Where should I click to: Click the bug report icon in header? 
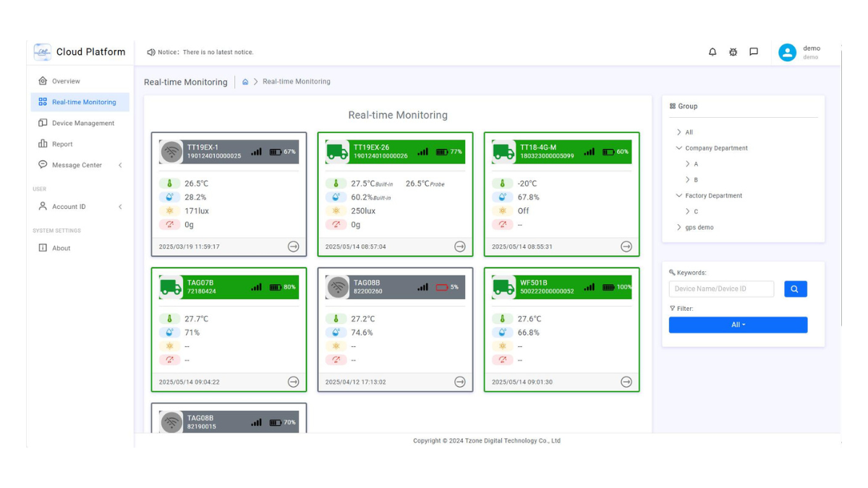(x=733, y=52)
